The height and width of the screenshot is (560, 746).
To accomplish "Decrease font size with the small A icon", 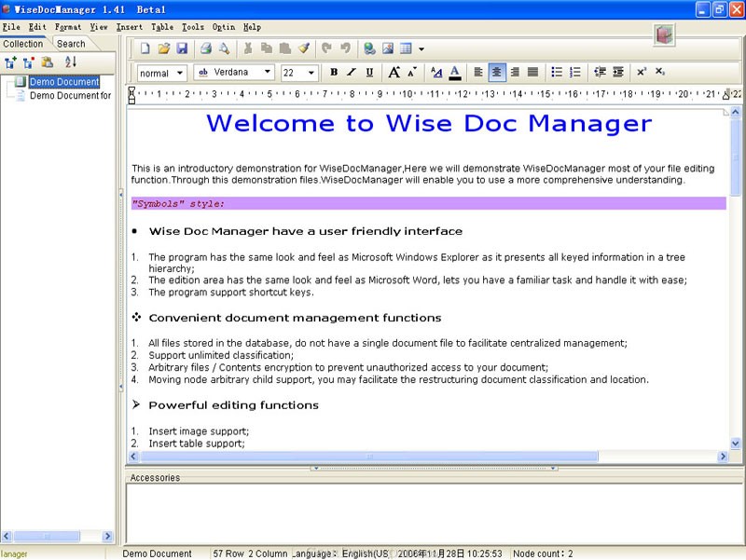I will 412,72.
